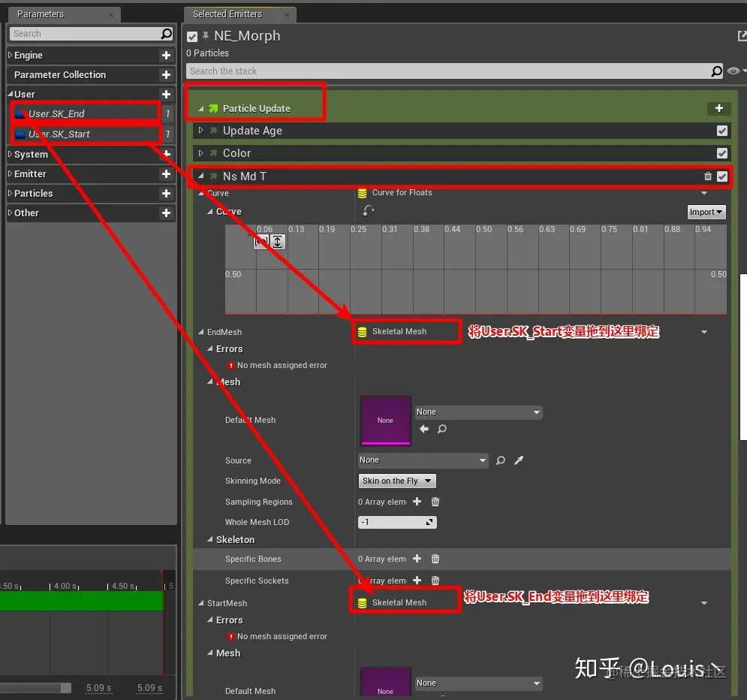Viewport: 747px width, 700px height.
Task: Expand the Update Age module
Action: point(200,130)
